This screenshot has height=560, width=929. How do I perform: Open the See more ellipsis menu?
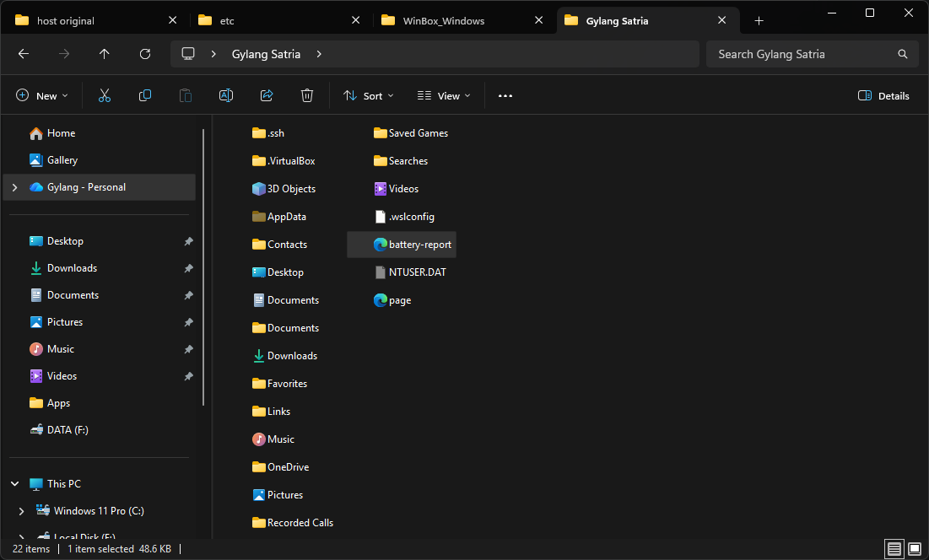pyautogui.click(x=505, y=96)
